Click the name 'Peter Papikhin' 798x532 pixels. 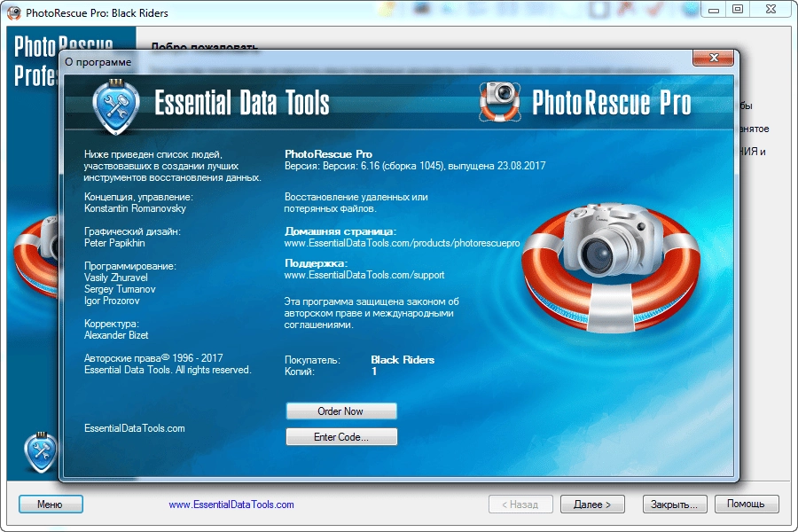pos(114,243)
